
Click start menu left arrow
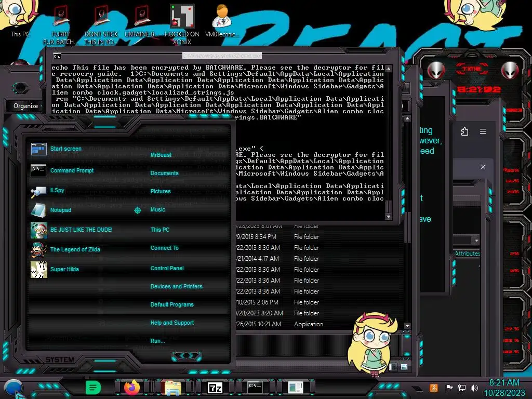tap(181, 355)
